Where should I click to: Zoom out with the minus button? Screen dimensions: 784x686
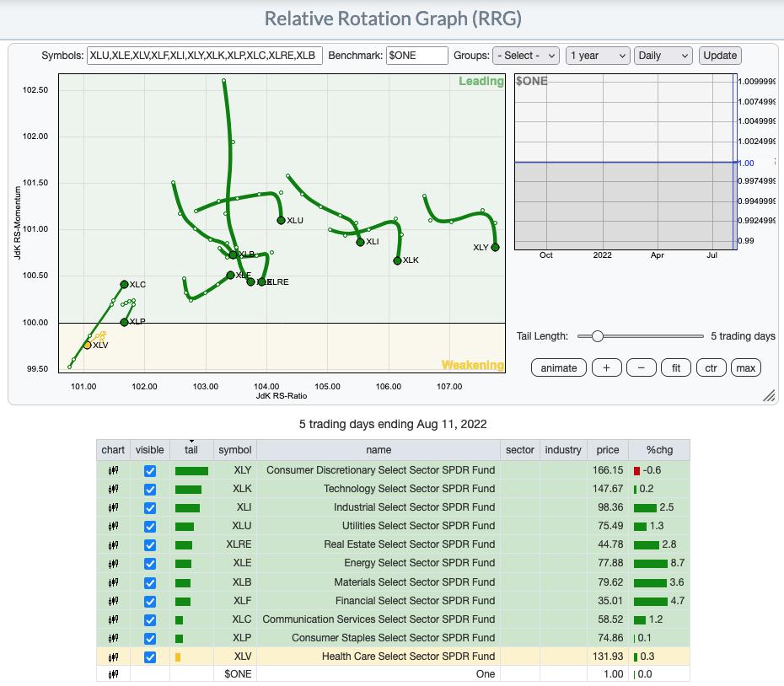(641, 368)
